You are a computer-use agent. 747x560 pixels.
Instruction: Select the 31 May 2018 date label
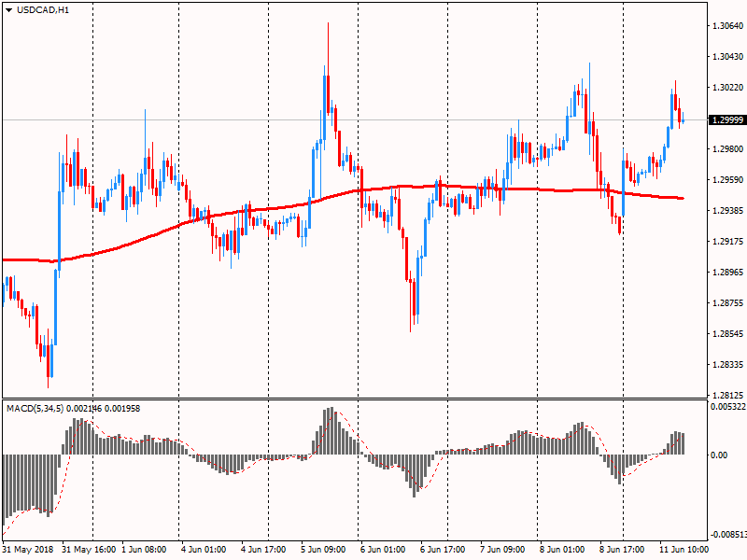(28, 550)
